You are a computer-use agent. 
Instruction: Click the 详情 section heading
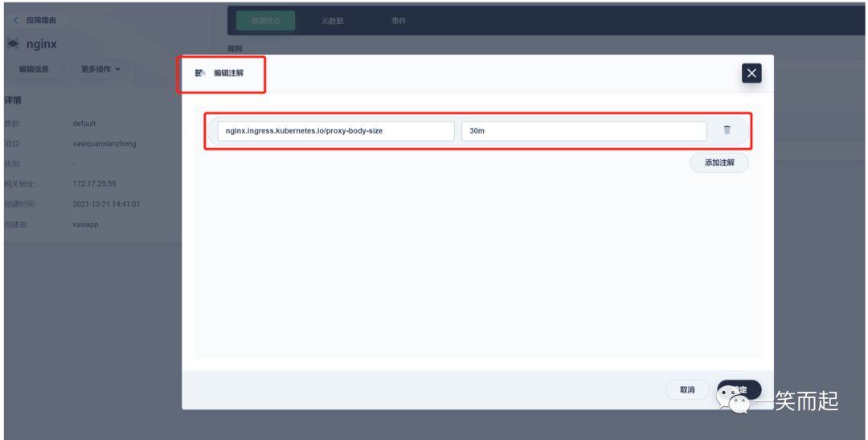(13, 101)
